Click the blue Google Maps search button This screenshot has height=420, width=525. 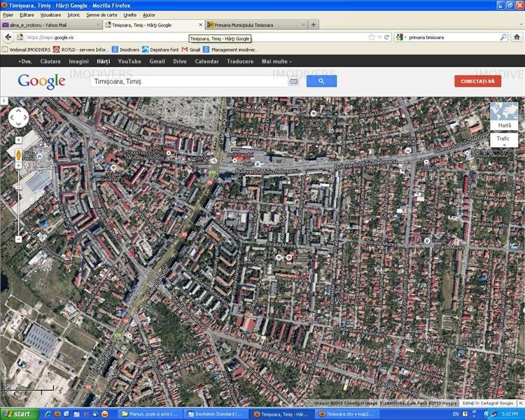coord(321,81)
